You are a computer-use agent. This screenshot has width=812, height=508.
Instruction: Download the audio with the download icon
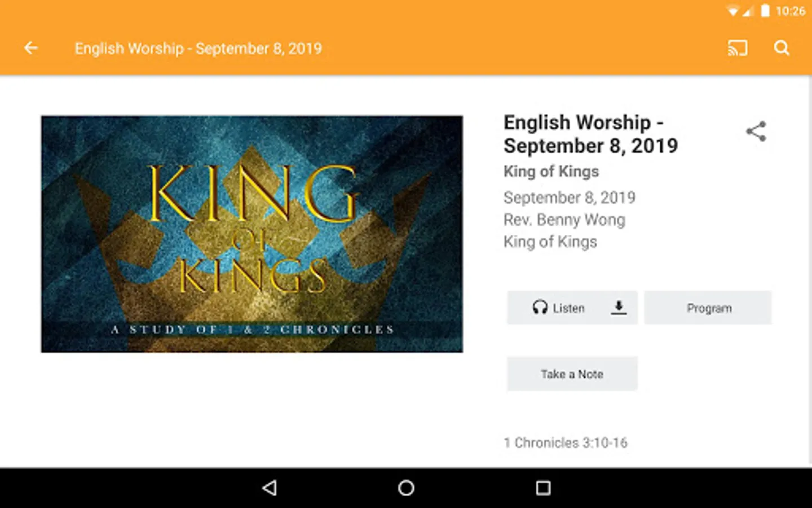pos(619,308)
